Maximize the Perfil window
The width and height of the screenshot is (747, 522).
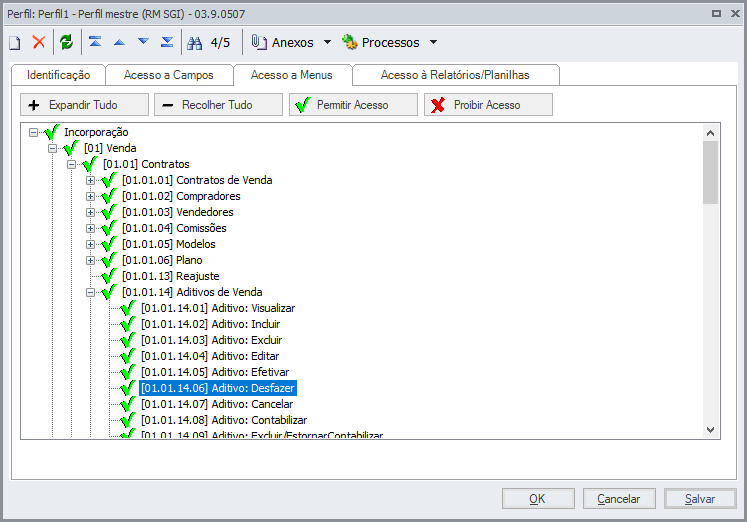pyautogui.click(x=716, y=14)
